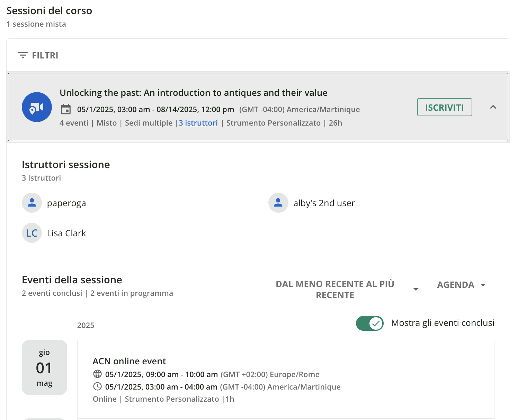Image resolution: width=518 pixels, height=420 pixels.
Task: Click the globe icon in ACN online event
Action: (x=98, y=374)
